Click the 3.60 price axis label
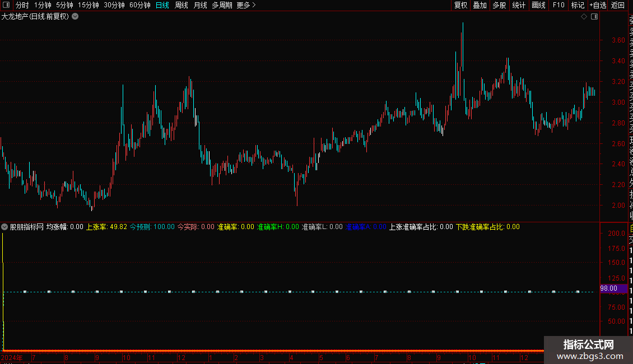The height and width of the screenshot is (364, 633). tap(618, 40)
